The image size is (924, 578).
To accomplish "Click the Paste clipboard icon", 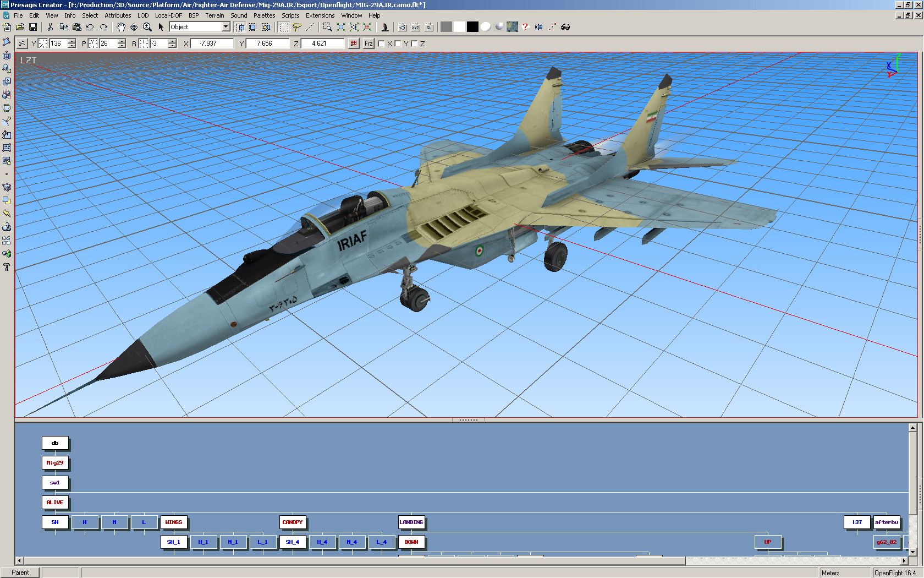I will pyautogui.click(x=76, y=27).
